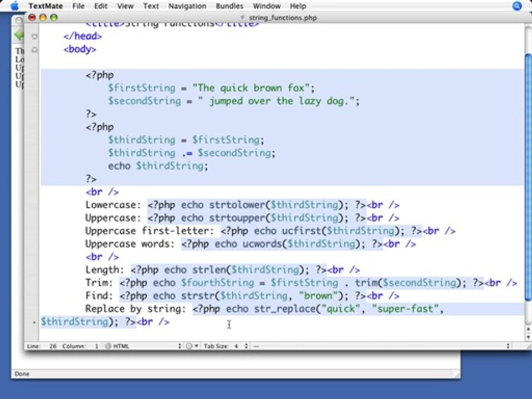Click the </head> closing tag line
The width and height of the screenshot is (532, 399).
point(83,36)
